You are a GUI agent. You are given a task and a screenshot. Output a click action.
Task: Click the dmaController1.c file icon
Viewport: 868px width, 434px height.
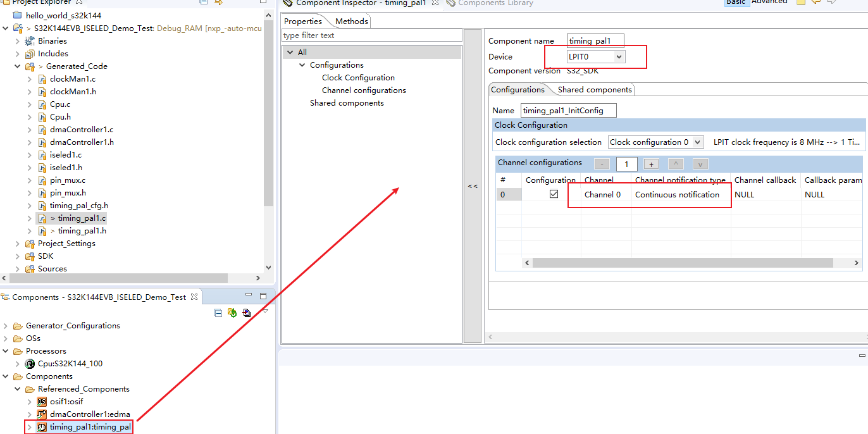tap(42, 130)
